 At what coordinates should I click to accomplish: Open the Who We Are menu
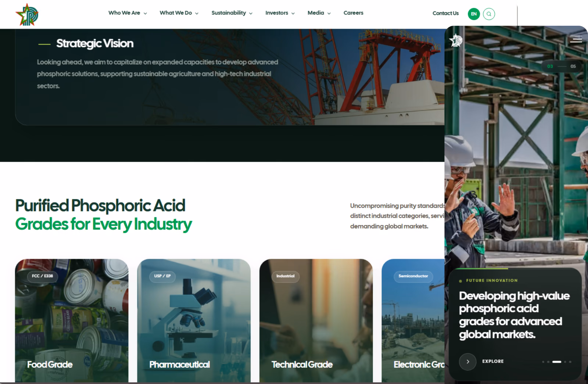pos(124,13)
